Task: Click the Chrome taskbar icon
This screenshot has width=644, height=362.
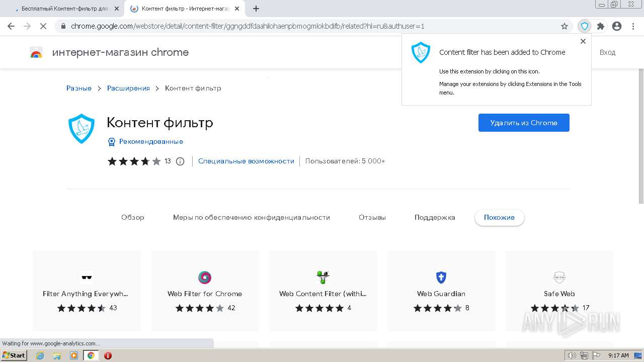Action: point(91,355)
